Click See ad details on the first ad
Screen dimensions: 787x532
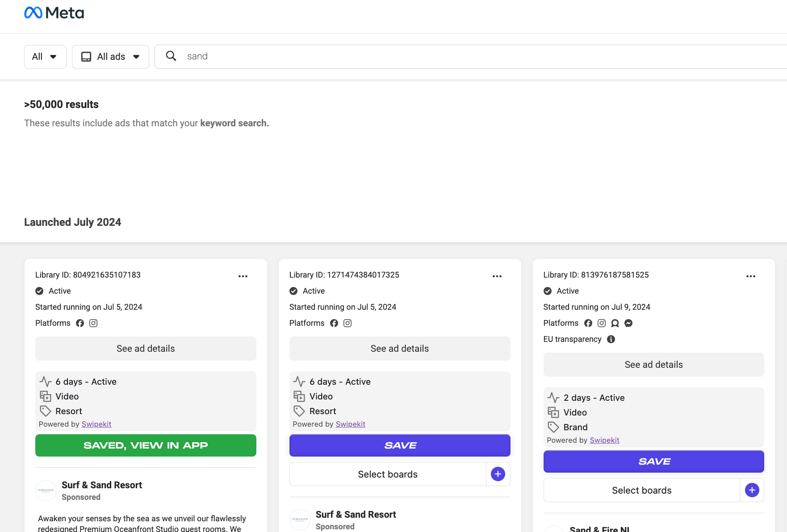tap(146, 349)
